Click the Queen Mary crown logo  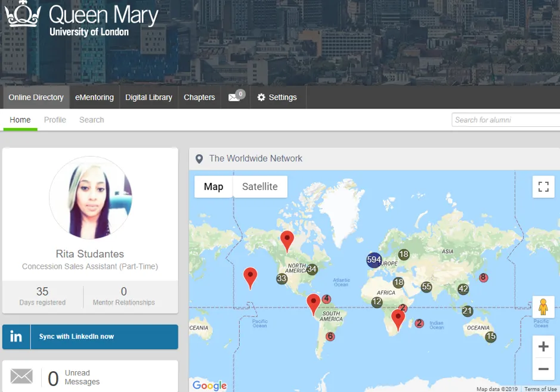click(23, 14)
